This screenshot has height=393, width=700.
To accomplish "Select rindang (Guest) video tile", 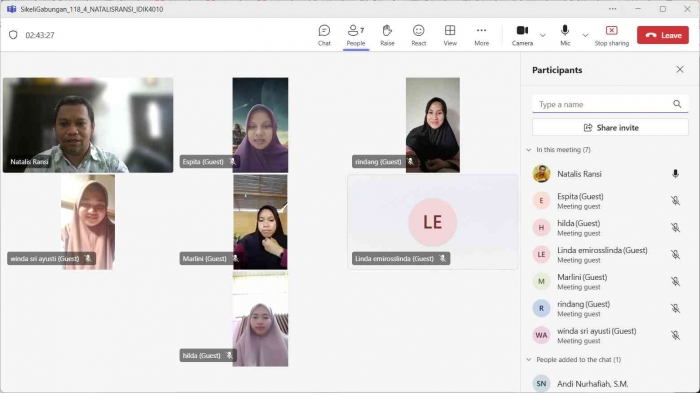I will pos(433,125).
